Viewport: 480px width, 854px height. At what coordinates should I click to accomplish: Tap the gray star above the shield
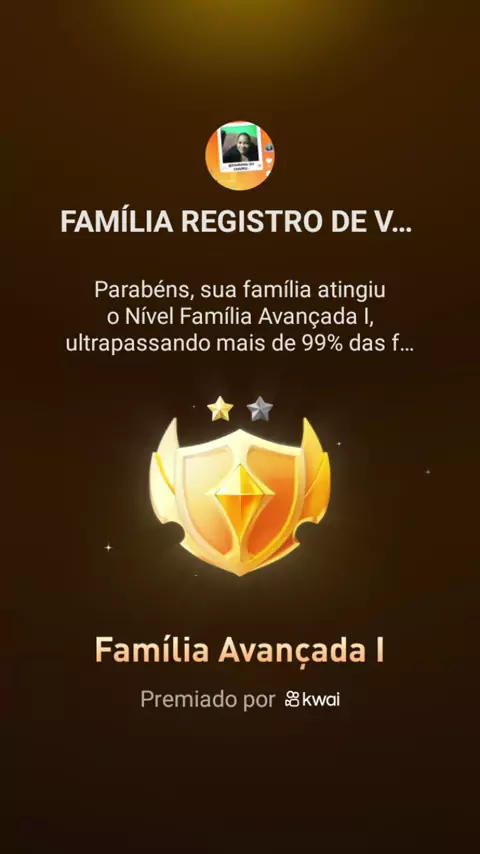coord(259,408)
